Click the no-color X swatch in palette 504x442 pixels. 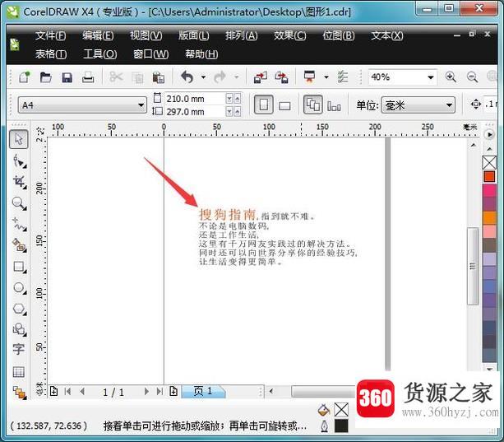pos(489,162)
